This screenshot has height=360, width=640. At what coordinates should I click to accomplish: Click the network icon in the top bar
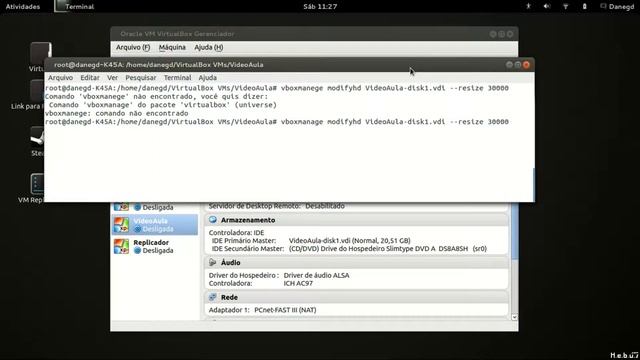[566, 6]
